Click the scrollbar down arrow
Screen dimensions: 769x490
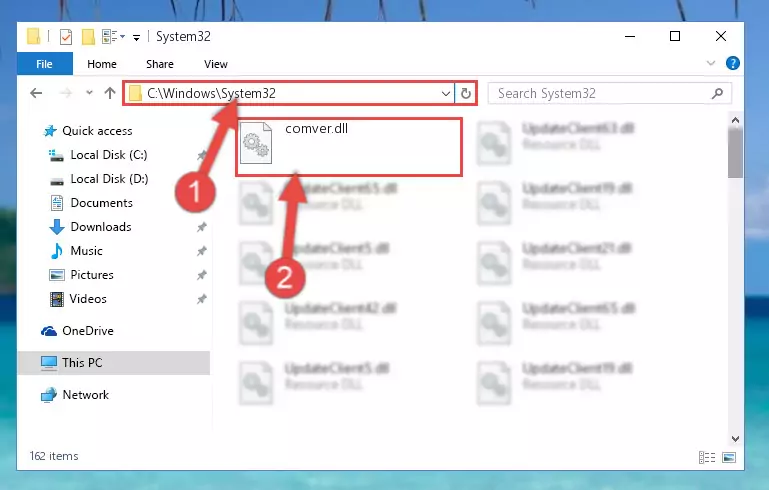coord(735,438)
